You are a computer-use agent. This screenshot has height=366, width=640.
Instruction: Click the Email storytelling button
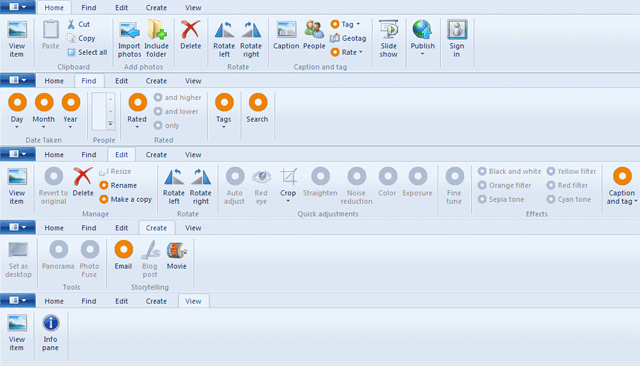click(x=123, y=255)
